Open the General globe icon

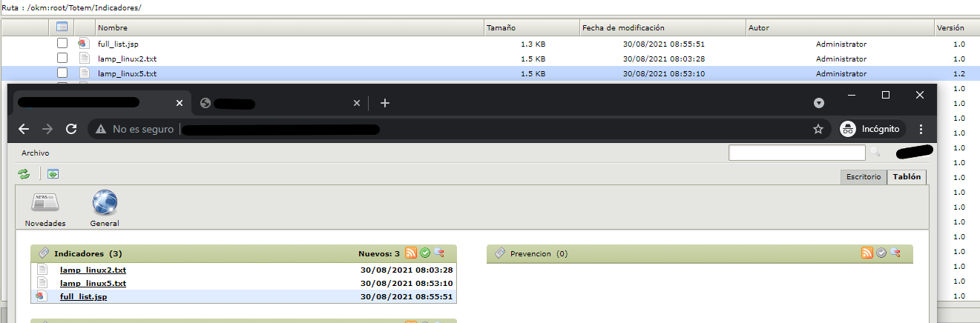[105, 202]
